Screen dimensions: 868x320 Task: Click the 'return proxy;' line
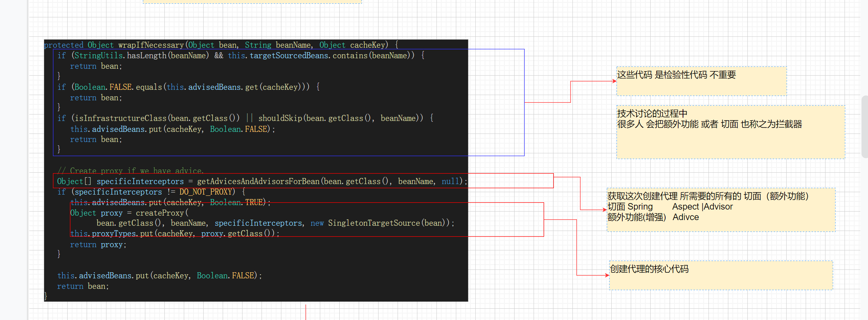tap(98, 244)
